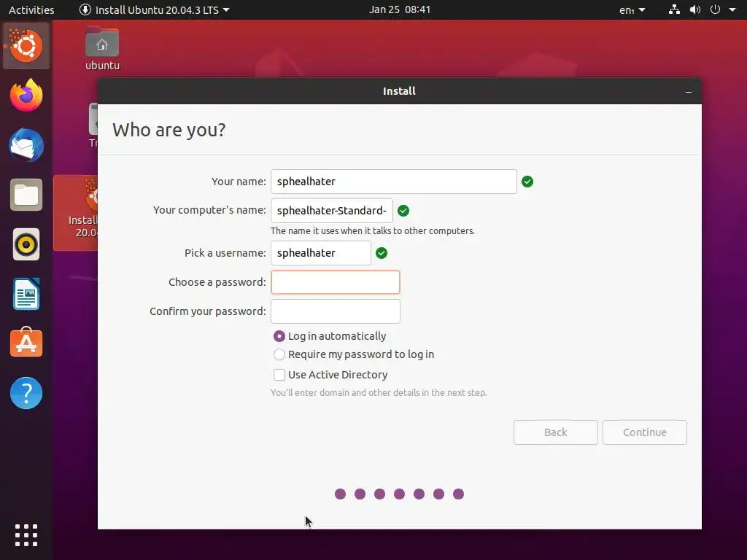Click the green checkmark beside Your name
This screenshot has width=747, height=560.
click(527, 182)
